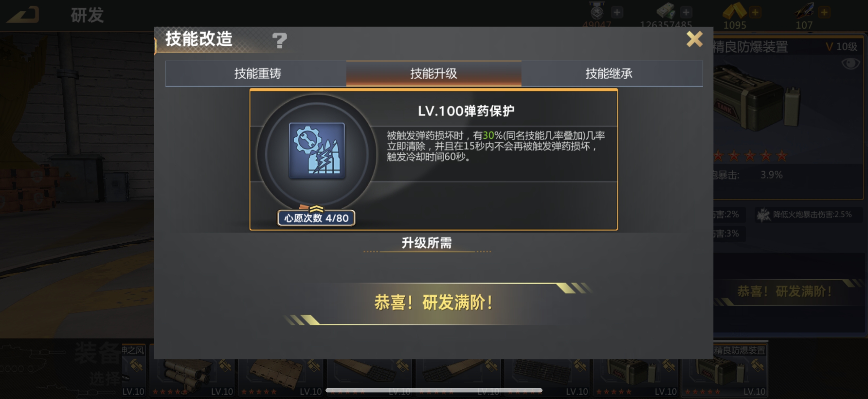This screenshot has height=399, width=868.
Task: Add more gold bars with plus icon
Action: point(755,12)
